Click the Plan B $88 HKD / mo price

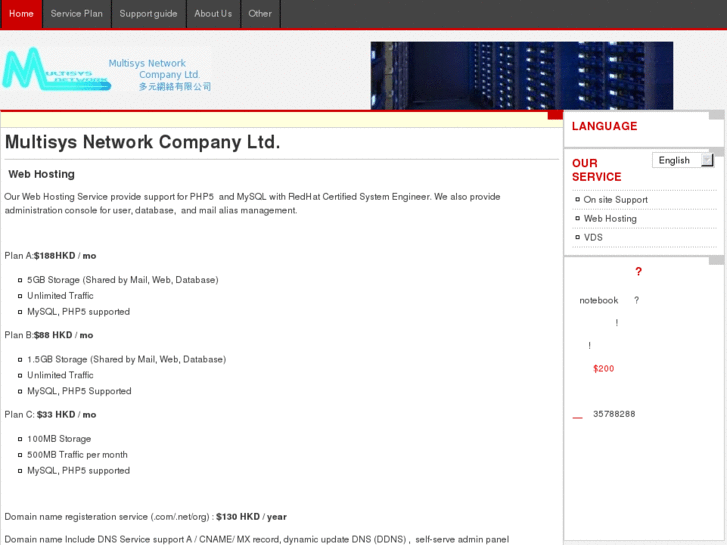pos(63,335)
